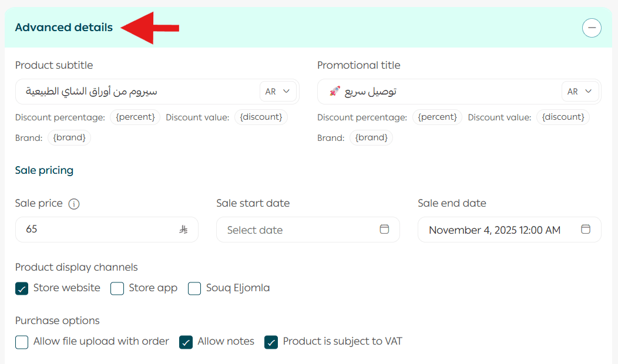Insert {percent} tag under Product subtitle
The height and width of the screenshot is (364, 618).
[135, 117]
